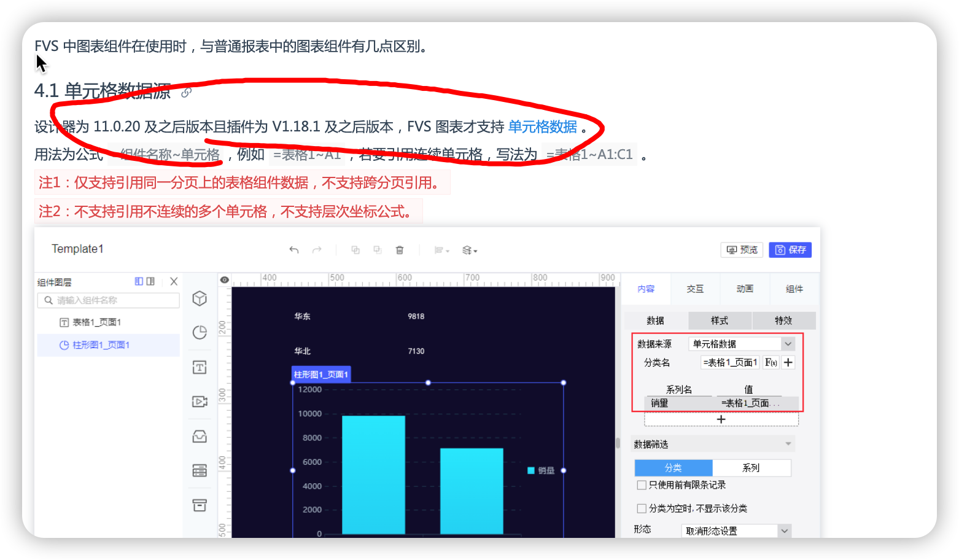This screenshot has height=560, width=959.
Task: Collapse the 数据筛选 section
Action: point(788,444)
